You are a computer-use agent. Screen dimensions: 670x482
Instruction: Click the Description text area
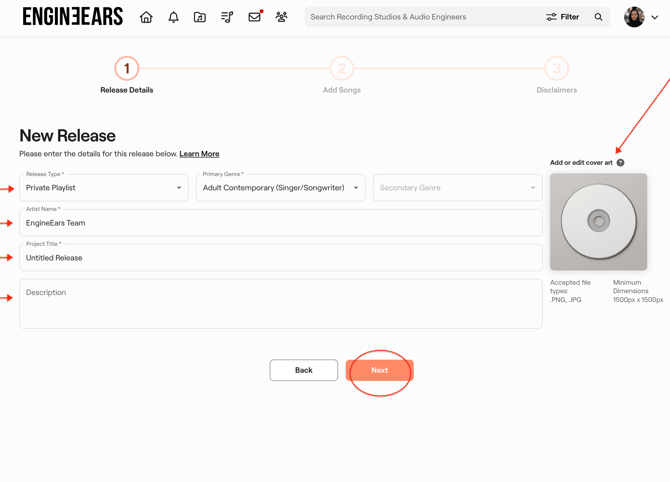(x=281, y=304)
